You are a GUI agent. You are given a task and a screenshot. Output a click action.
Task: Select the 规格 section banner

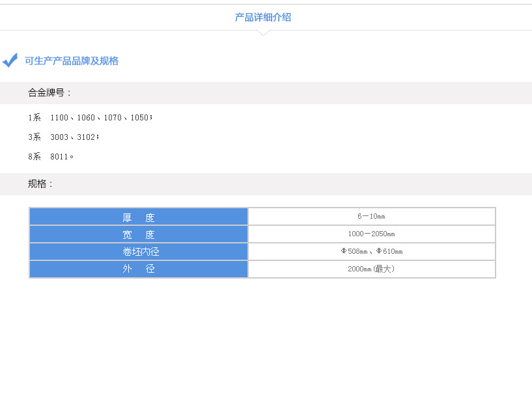point(267,184)
